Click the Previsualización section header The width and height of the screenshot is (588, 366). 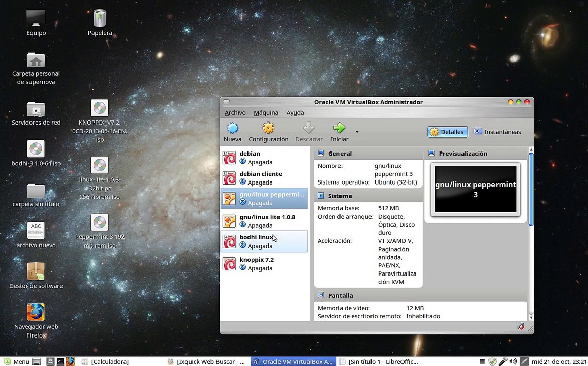[476, 154]
